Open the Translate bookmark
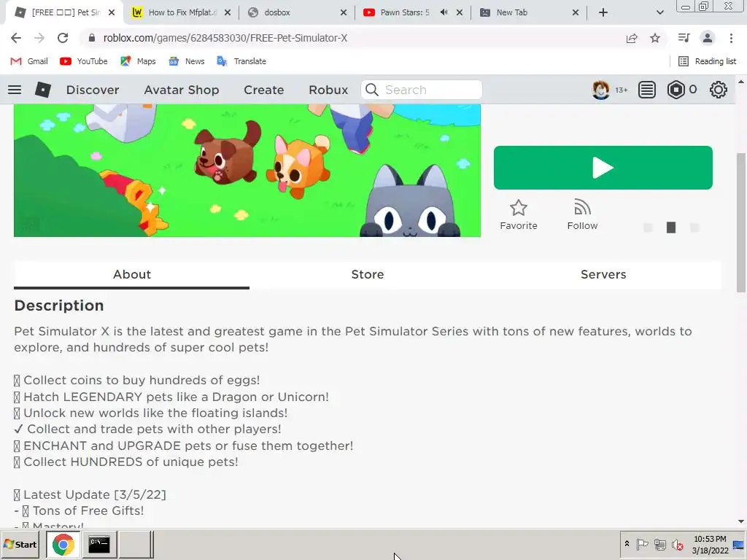747x560 pixels. tap(241, 61)
